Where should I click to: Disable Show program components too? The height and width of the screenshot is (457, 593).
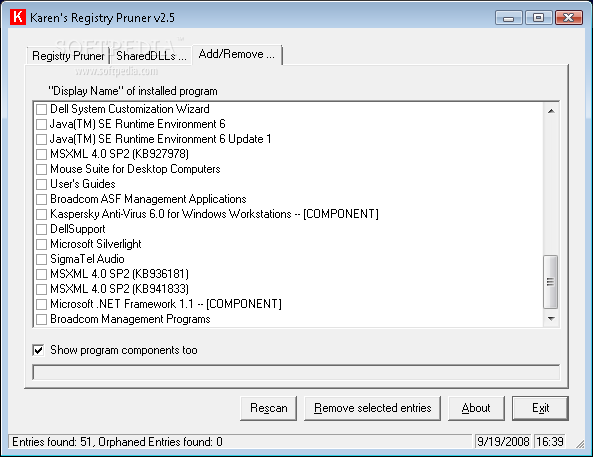[x=38, y=350]
